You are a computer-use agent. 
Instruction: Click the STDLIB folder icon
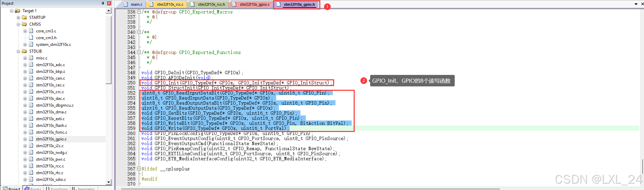click(24, 51)
